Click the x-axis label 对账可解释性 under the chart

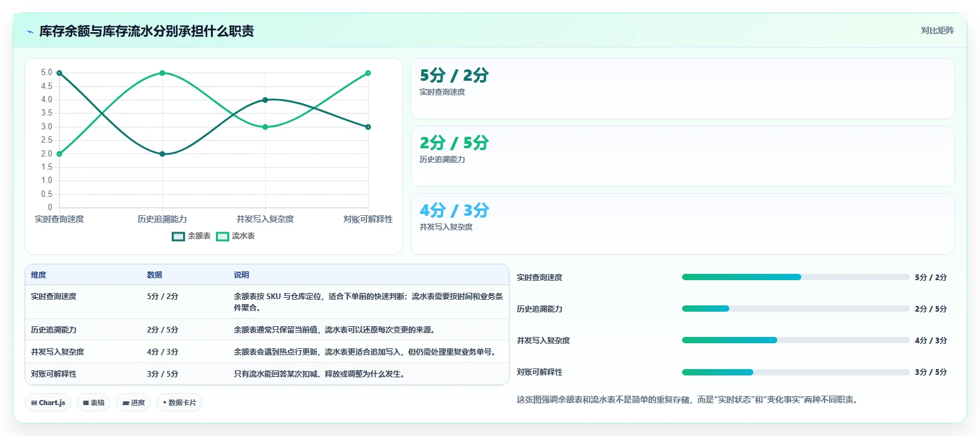tap(368, 219)
